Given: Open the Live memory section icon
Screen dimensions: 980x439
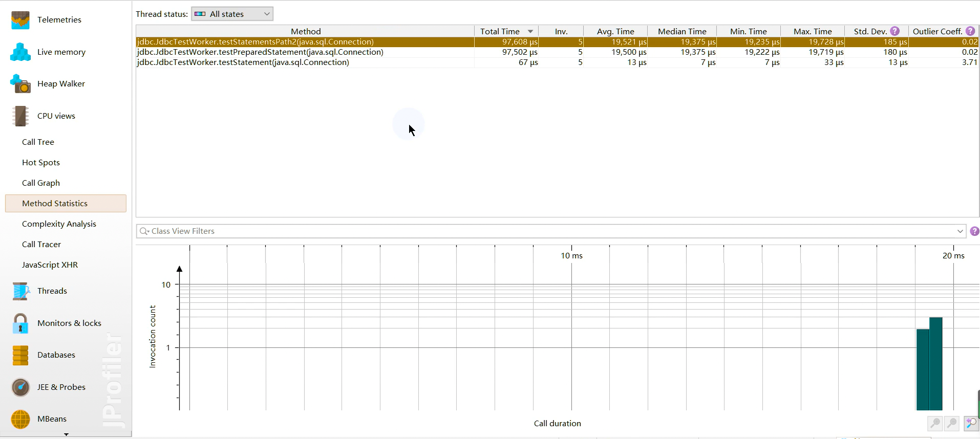Looking at the screenshot, I should tap(20, 52).
